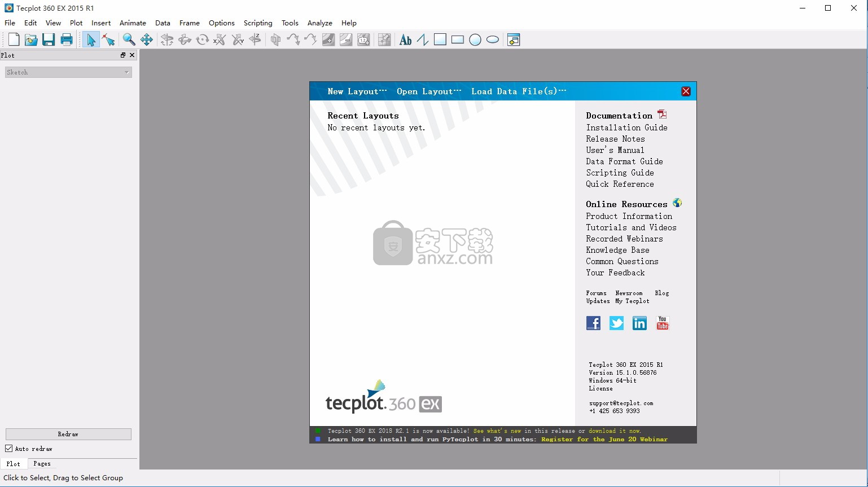Click the probe tool icon

coord(384,40)
